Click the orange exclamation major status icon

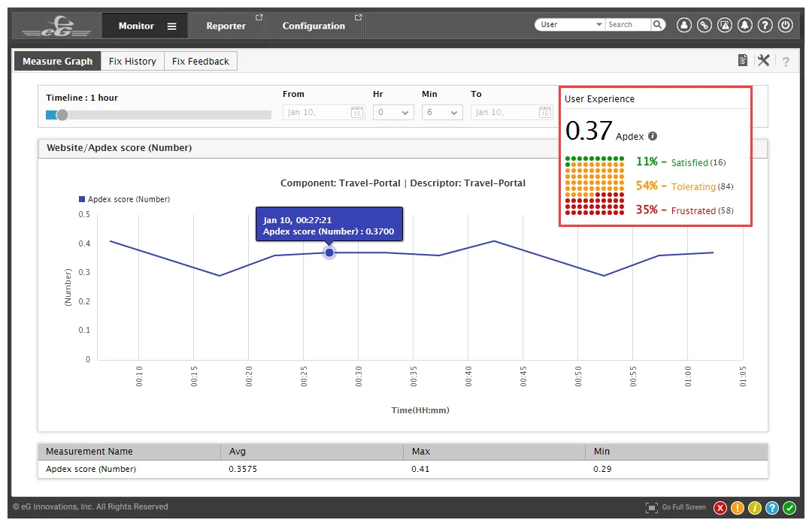738,508
